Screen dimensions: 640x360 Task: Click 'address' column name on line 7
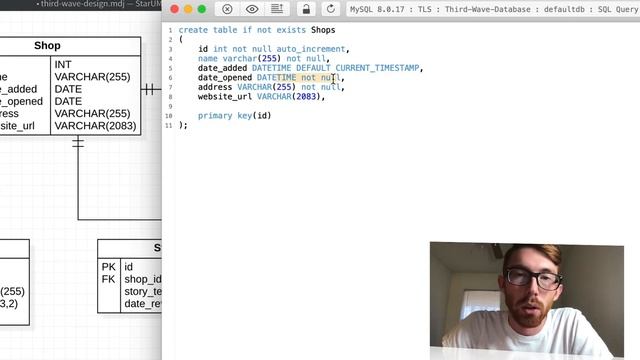point(215,87)
